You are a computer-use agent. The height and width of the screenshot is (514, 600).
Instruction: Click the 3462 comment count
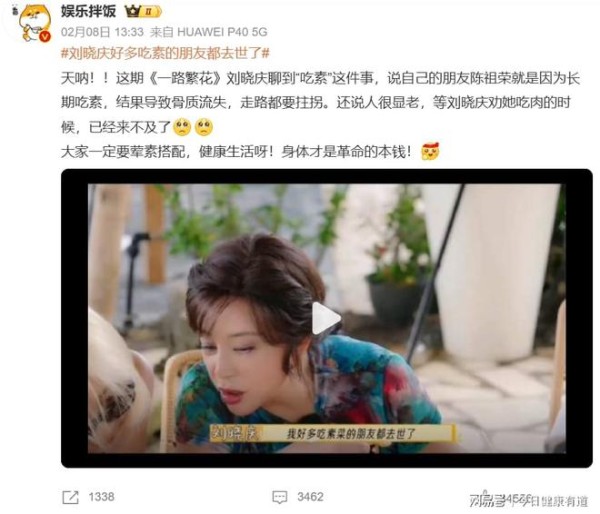click(310, 497)
